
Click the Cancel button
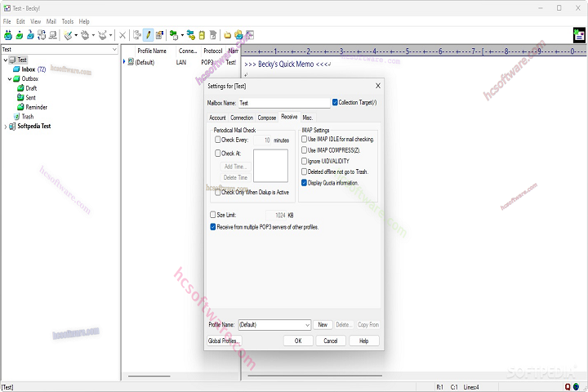(331, 341)
